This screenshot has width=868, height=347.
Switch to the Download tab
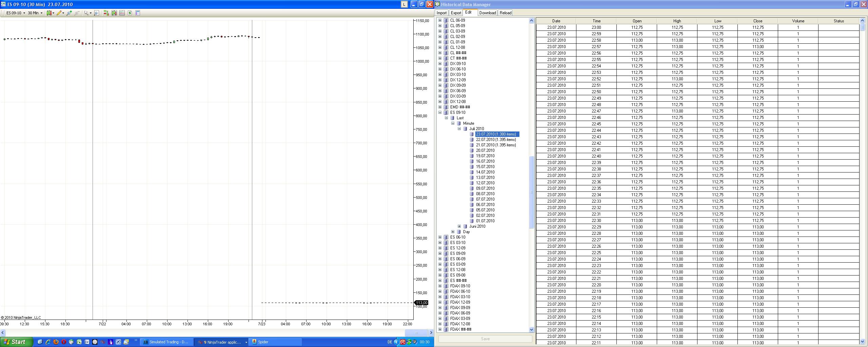[x=488, y=13]
